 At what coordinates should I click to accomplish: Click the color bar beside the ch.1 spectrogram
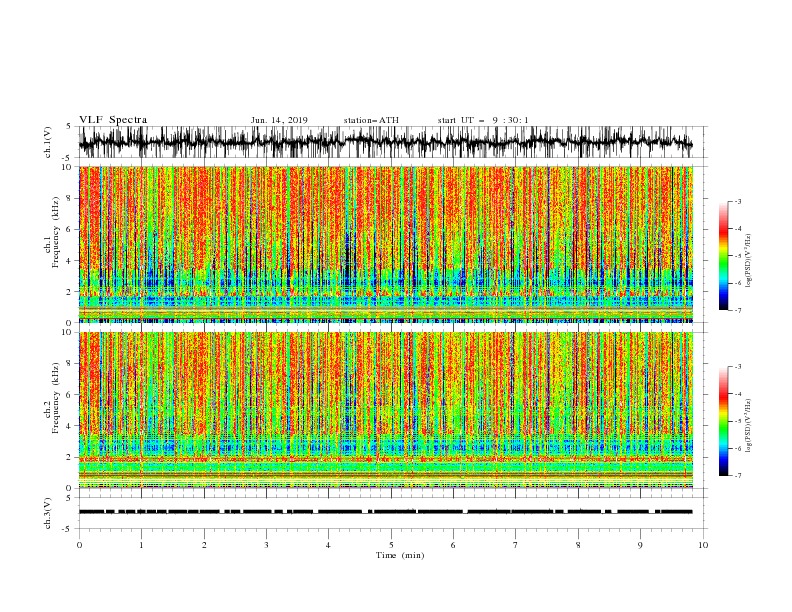click(x=723, y=256)
